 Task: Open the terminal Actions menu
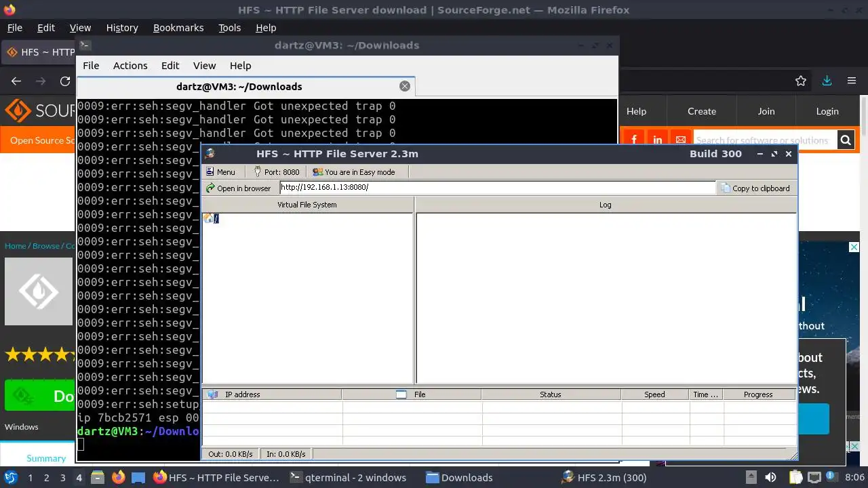tap(130, 66)
